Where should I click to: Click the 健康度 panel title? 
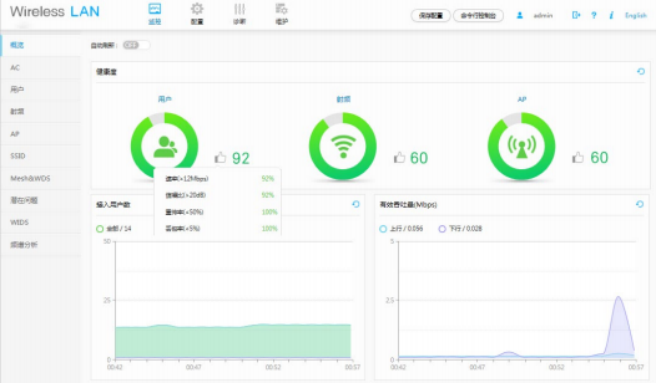pos(106,72)
